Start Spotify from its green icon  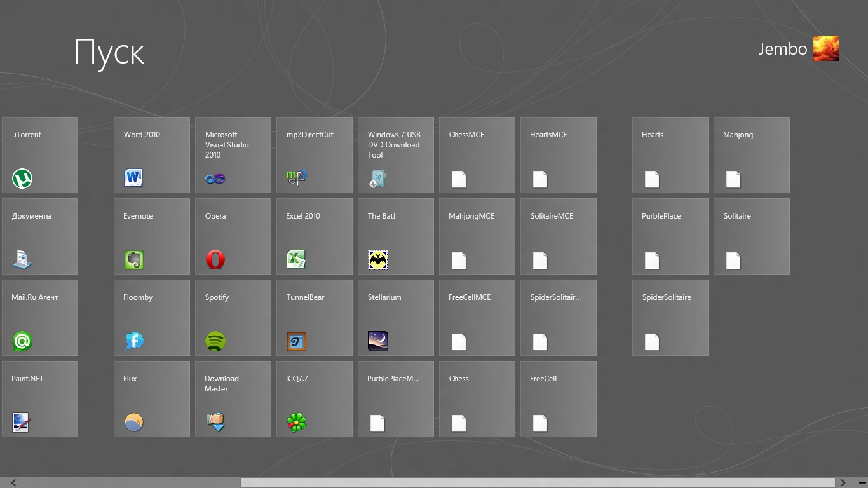[x=215, y=341]
